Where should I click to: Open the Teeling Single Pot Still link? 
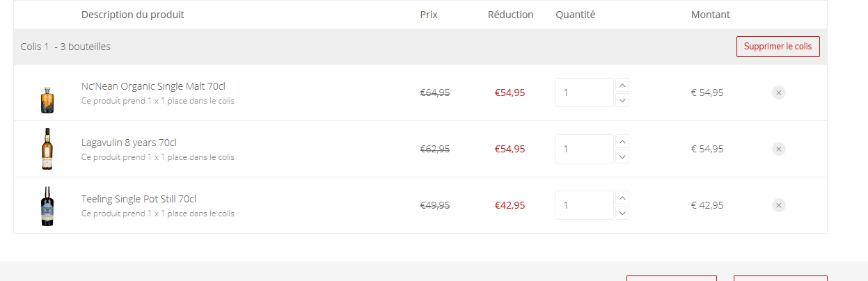(139, 199)
